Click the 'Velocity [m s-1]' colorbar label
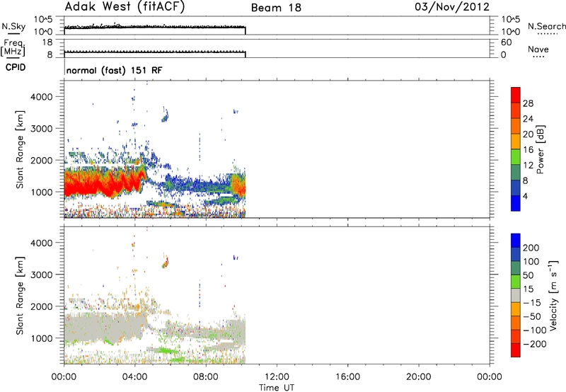This screenshot has width=566, height=392. tap(553, 295)
